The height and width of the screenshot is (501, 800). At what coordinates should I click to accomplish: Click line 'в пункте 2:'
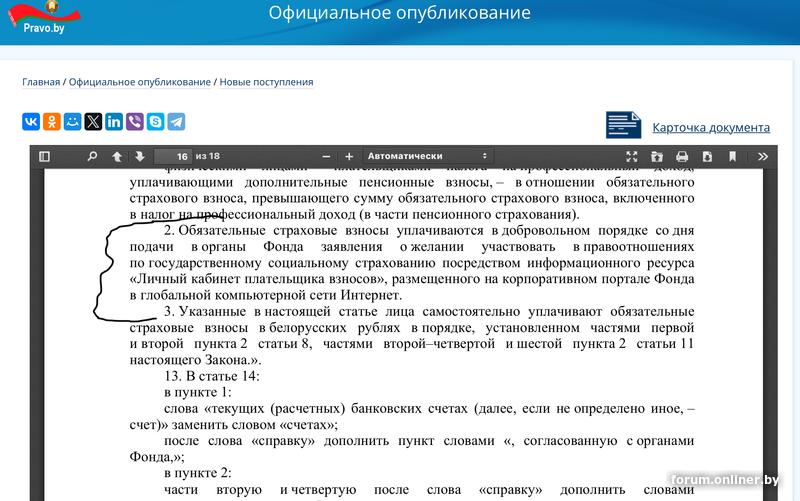198,473
